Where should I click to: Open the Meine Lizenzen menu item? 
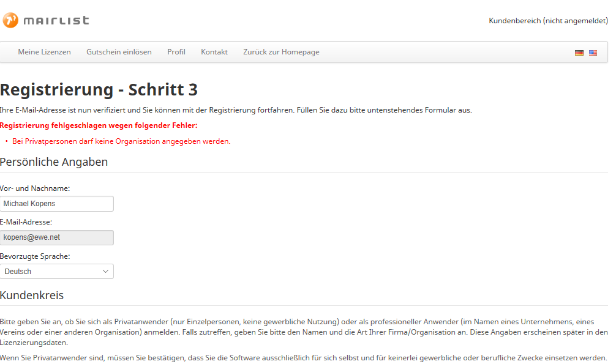pyautogui.click(x=44, y=52)
